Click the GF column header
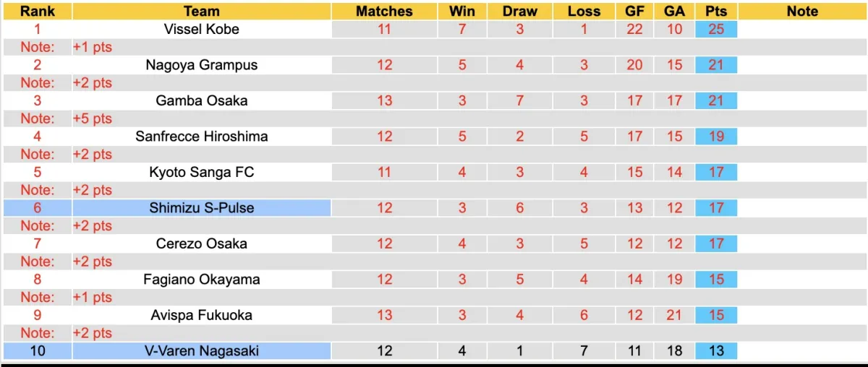The height and width of the screenshot is (367, 868). (634, 12)
